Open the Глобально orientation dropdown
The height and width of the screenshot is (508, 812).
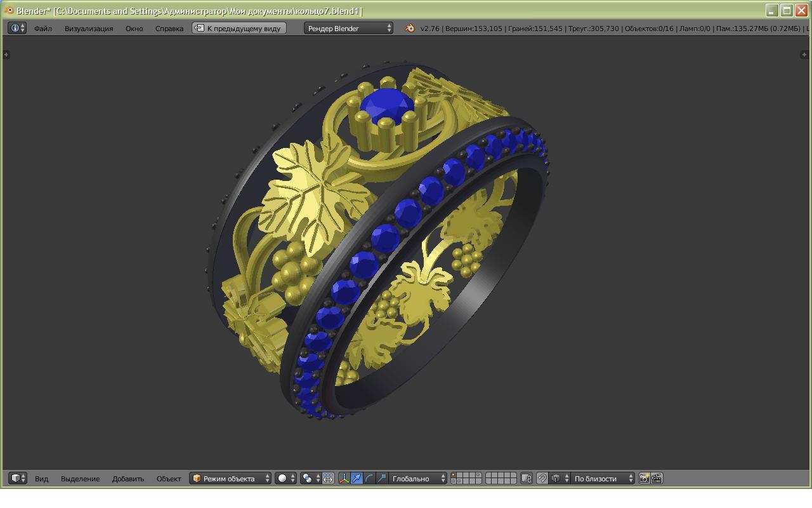pyautogui.click(x=418, y=478)
